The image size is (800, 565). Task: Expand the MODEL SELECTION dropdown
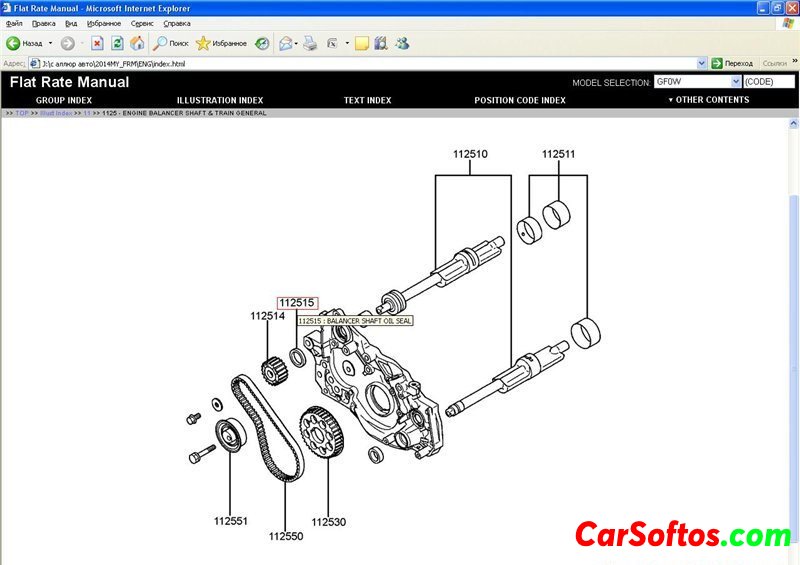click(736, 82)
